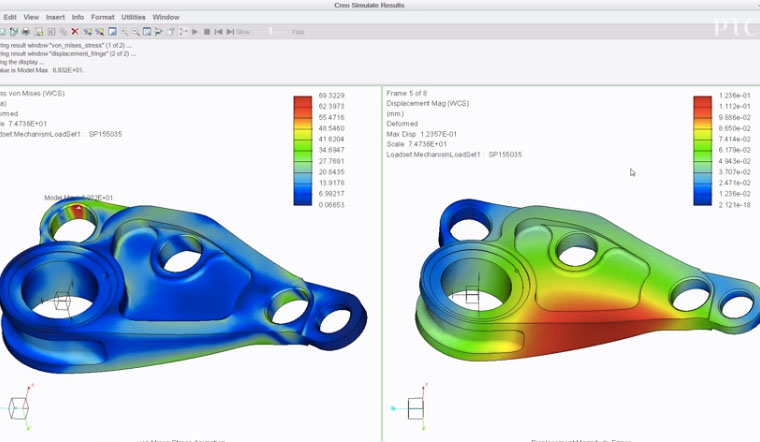The width and height of the screenshot is (760, 442).
Task: Open the View menu
Action: tap(31, 17)
